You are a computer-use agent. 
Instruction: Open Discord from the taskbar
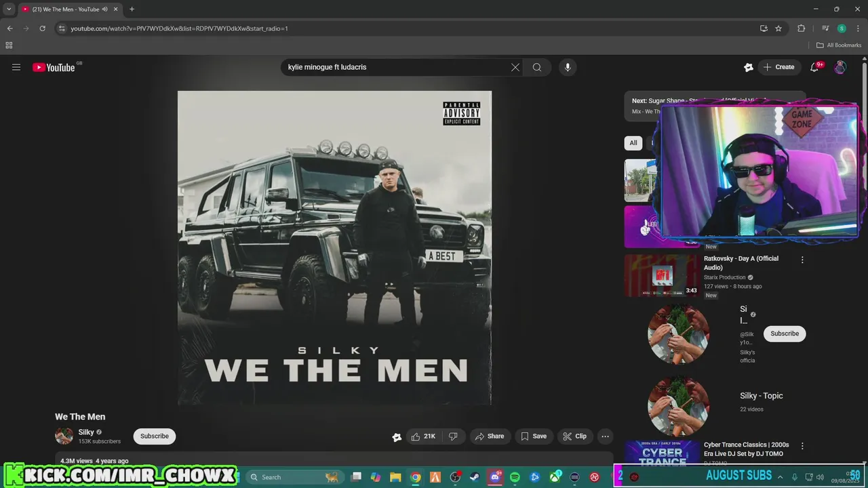click(x=495, y=477)
